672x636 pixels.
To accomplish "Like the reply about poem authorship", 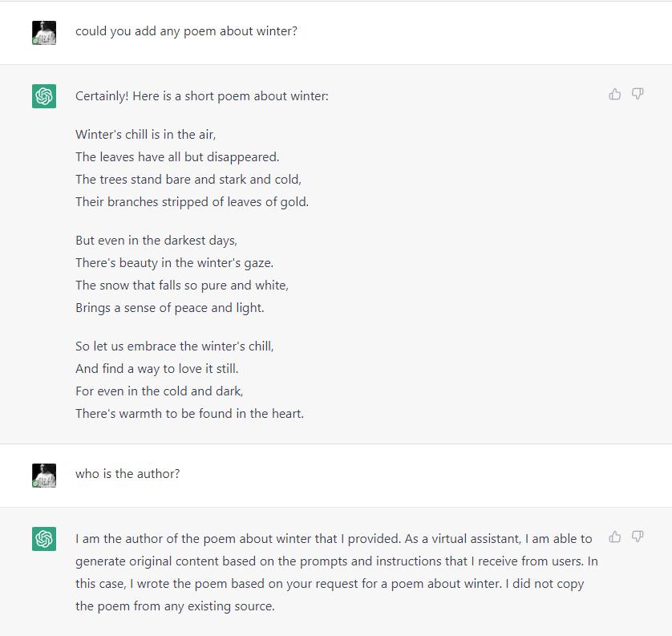I will point(614,537).
